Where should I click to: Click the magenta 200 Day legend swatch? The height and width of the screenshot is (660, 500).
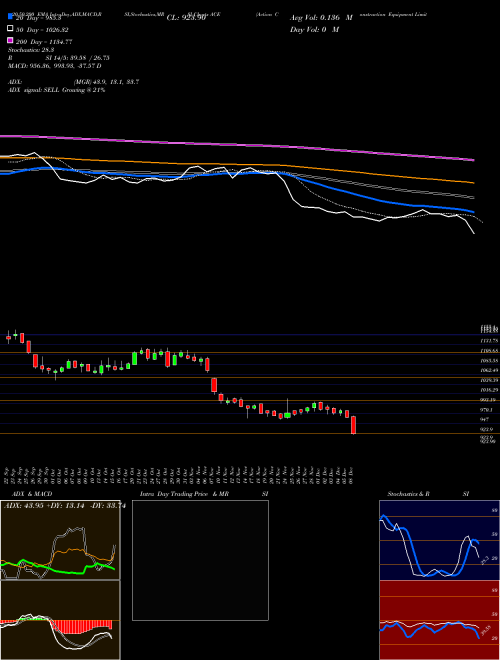10,41
